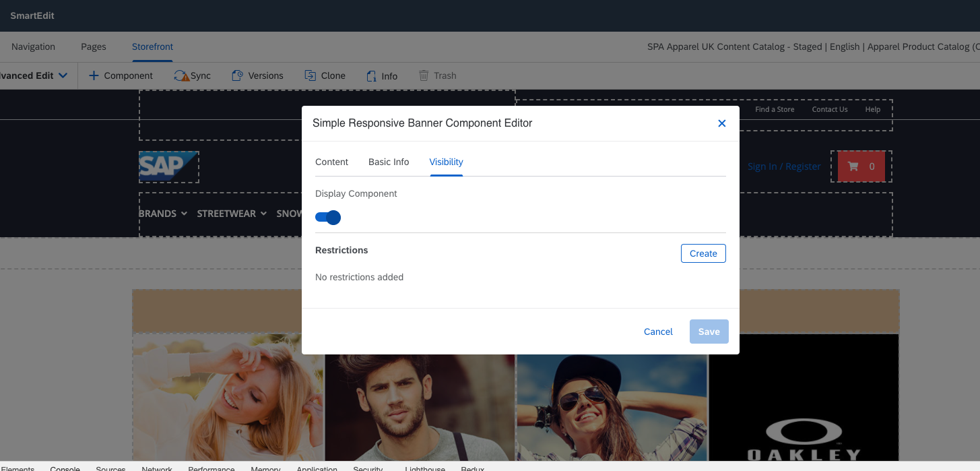The image size is (980, 471).
Task: Toggle the Display Component switch off
Action: click(x=328, y=217)
